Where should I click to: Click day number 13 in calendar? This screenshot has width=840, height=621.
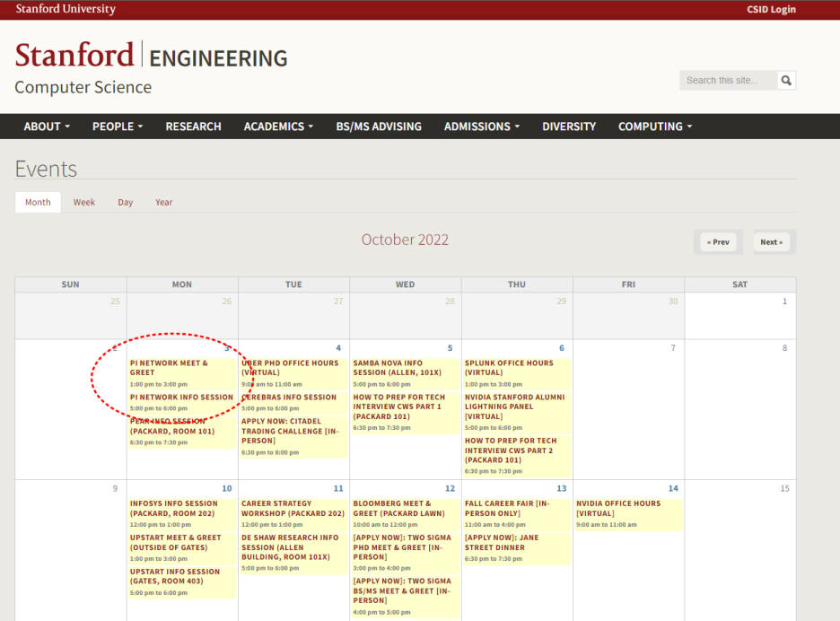click(x=562, y=488)
